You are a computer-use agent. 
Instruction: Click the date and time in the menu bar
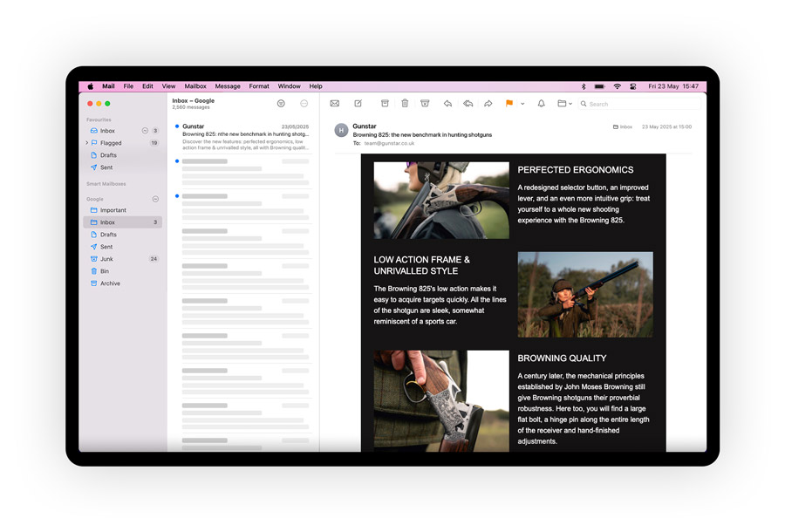[673, 86]
